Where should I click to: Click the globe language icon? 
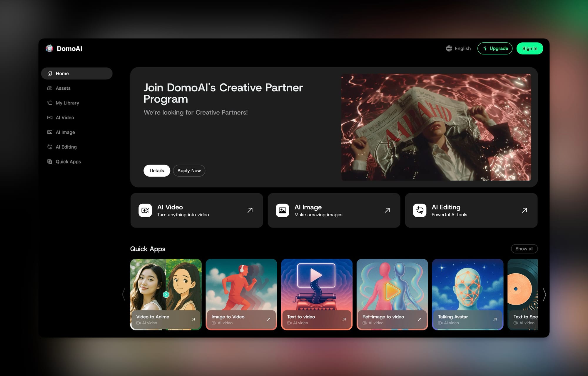(x=449, y=48)
